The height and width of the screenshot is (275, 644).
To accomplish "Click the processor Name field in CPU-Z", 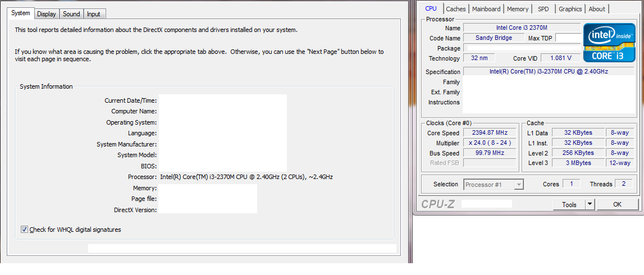I will (522, 27).
